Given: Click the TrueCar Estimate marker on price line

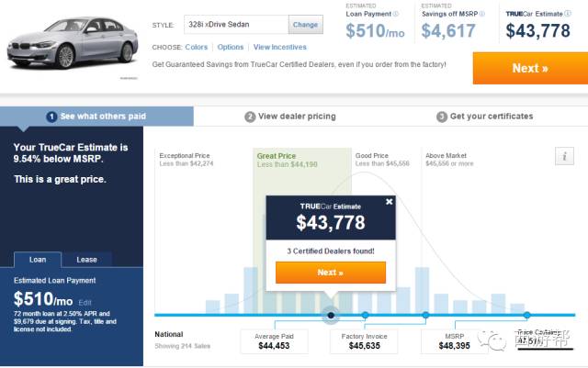Looking at the screenshot, I should (x=331, y=315).
